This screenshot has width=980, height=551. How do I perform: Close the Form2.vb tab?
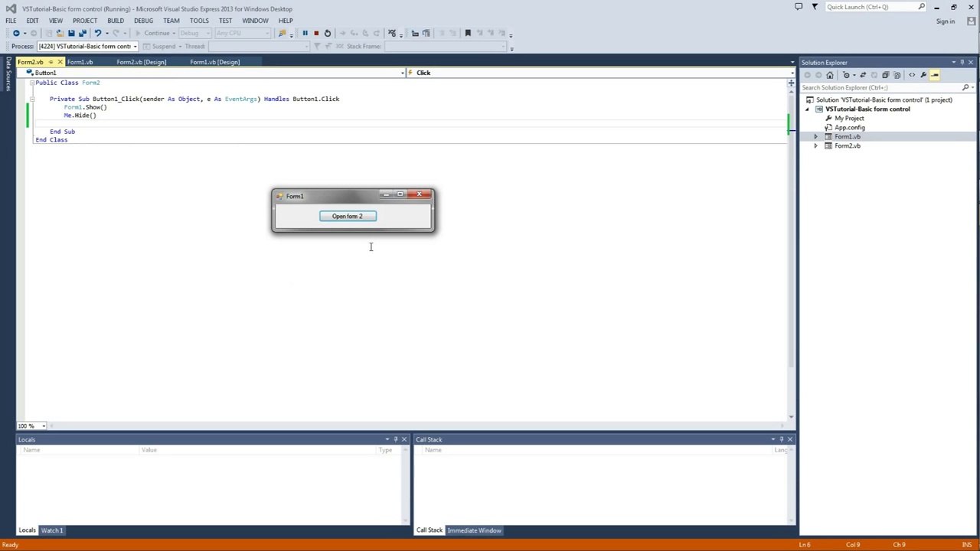[60, 62]
